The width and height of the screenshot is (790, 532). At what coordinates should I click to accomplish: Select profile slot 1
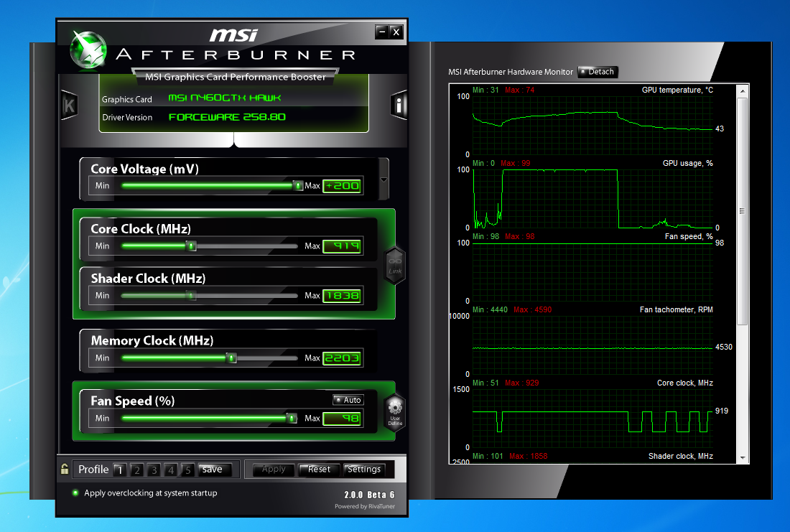coord(119,470)
